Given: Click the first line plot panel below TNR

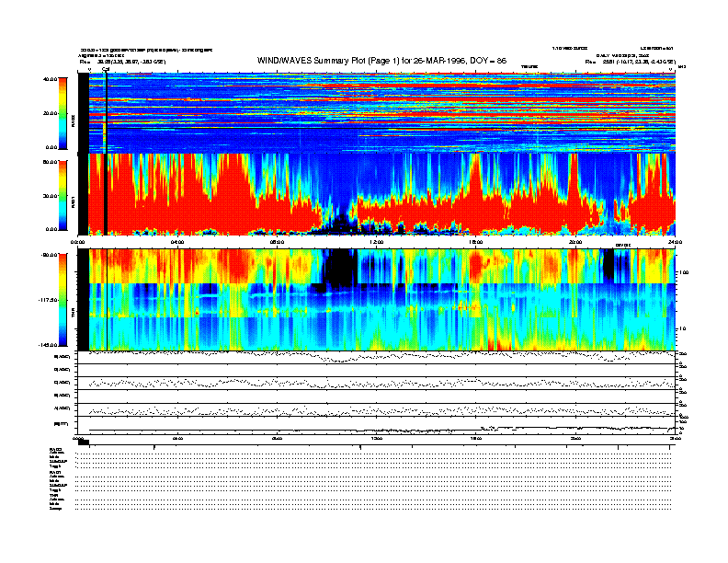Looking at the screenshot, I should click(377, 357).
